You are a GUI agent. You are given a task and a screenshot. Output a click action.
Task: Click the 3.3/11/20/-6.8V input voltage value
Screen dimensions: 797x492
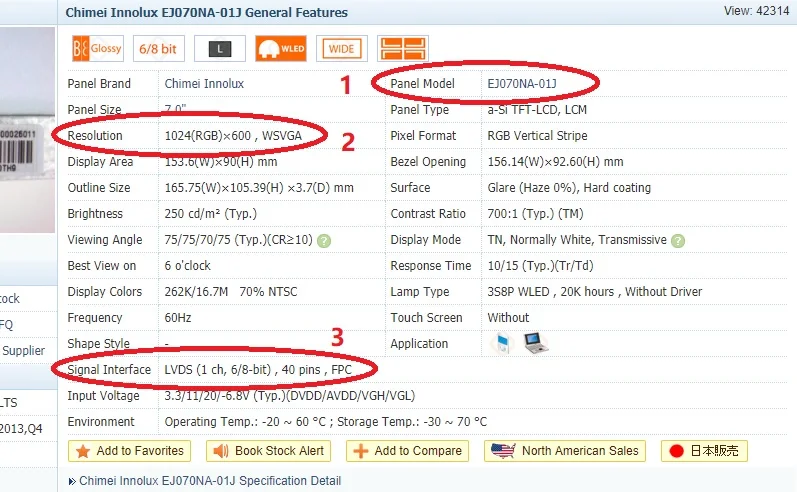290,396
